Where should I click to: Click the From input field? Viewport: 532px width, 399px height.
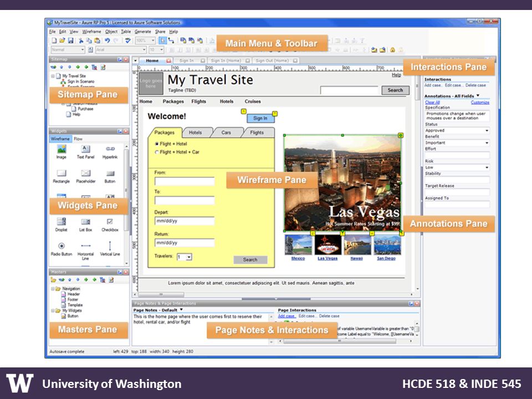tap(185, 181)
